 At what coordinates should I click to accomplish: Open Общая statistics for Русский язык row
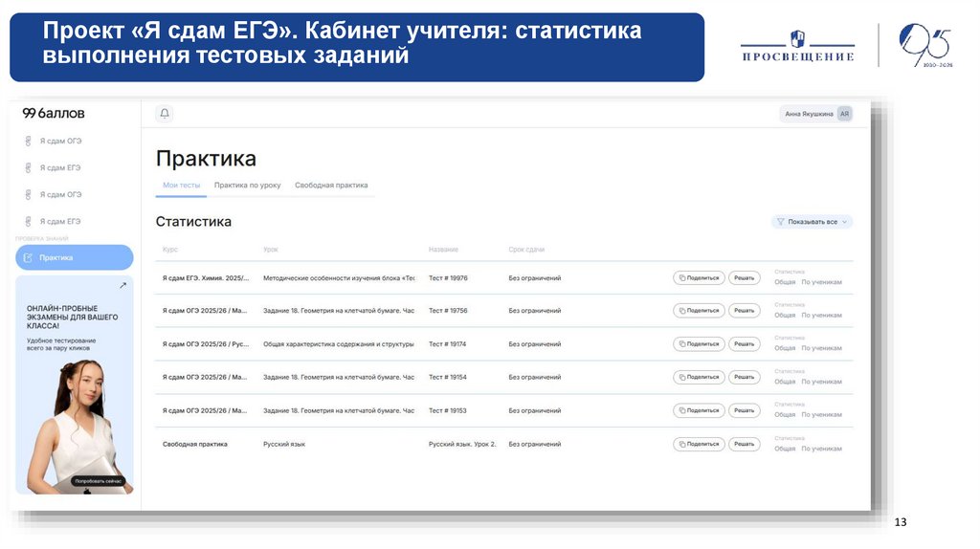pyautogui.click(x=785, y=450)
